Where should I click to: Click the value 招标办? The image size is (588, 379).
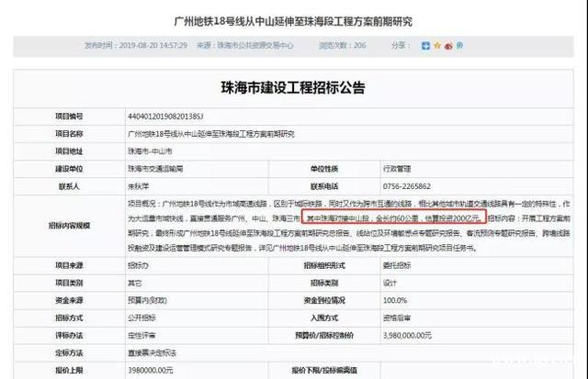(x=139, y=265)
